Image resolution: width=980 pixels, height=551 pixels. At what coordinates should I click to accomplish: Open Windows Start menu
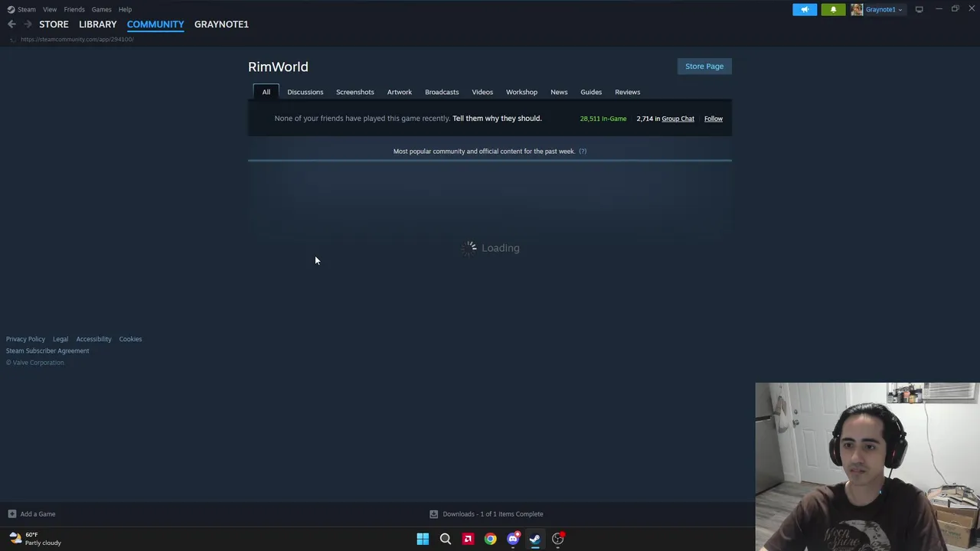coord(423,539)
